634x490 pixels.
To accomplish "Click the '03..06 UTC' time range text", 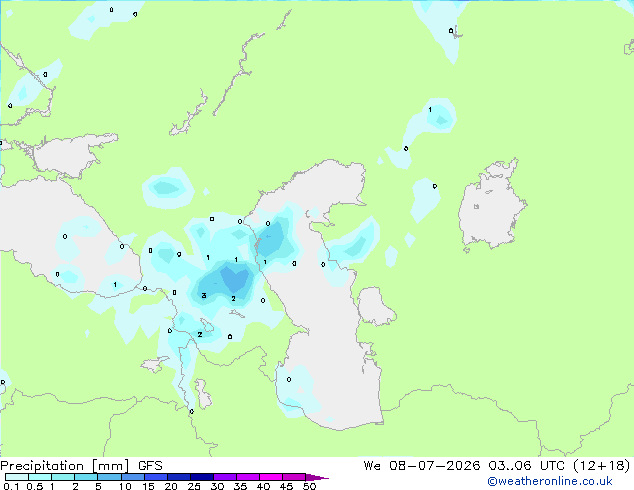I will click(x=526, y=466).
